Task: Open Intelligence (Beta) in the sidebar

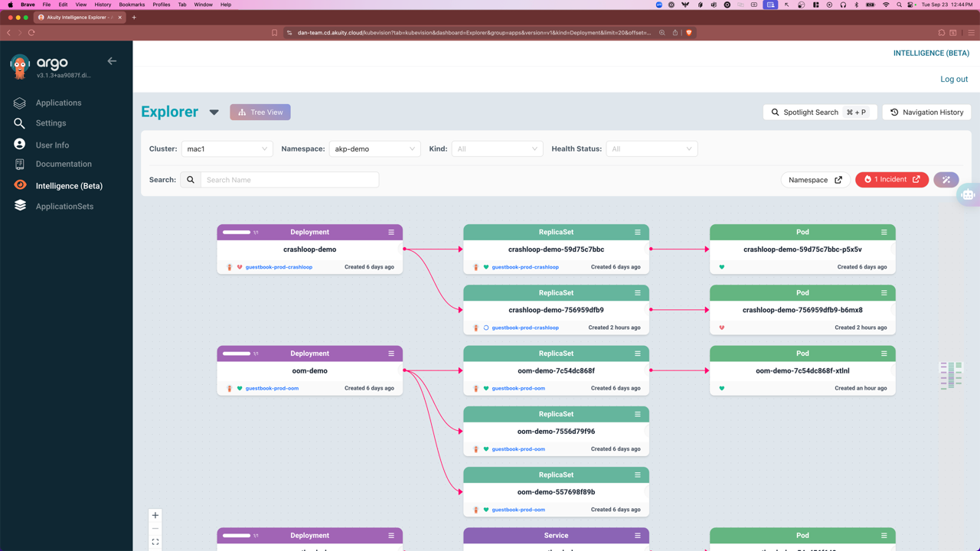Action: 69,186
